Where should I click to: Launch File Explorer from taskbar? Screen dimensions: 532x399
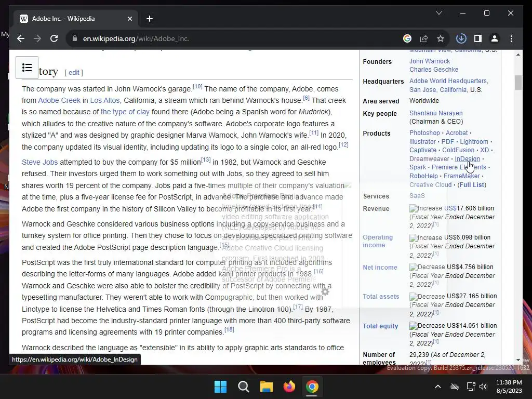pos(267,387)
